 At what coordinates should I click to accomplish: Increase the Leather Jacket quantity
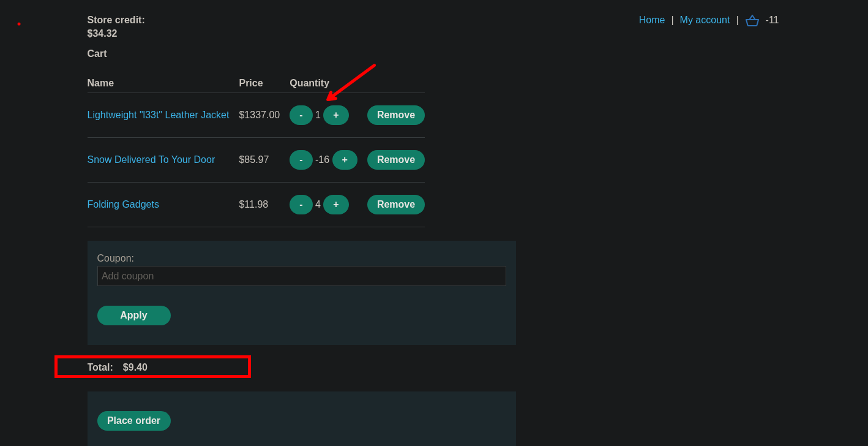coord(336,115)
